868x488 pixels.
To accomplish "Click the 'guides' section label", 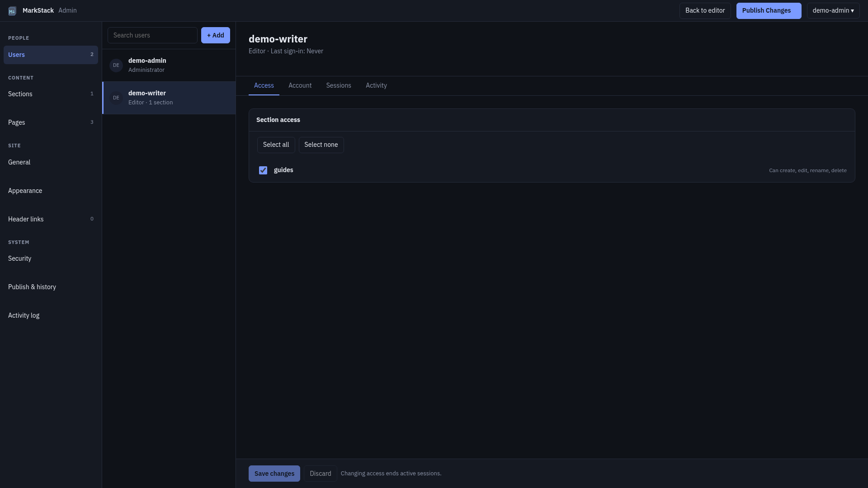I will click(283, 170).
